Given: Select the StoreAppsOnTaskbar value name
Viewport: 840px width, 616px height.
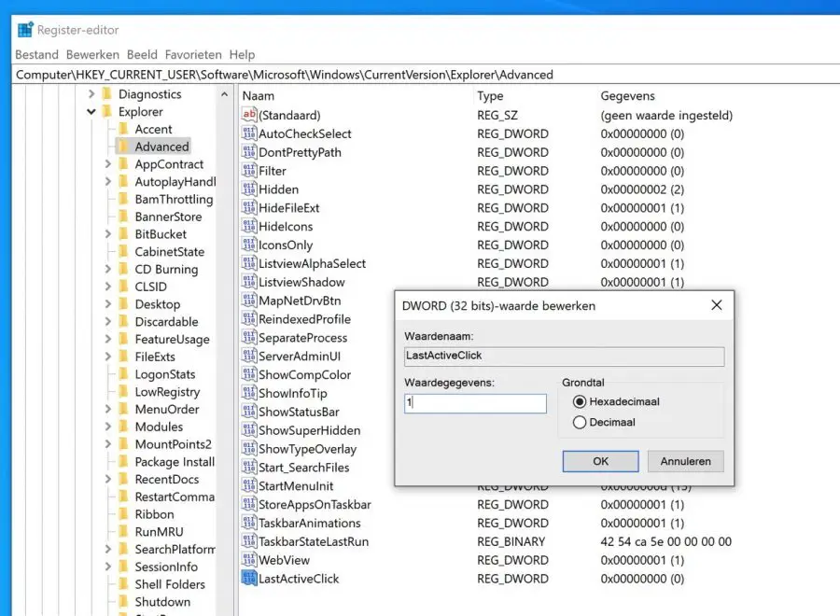Looking at the screenshot, I should 315,505.
